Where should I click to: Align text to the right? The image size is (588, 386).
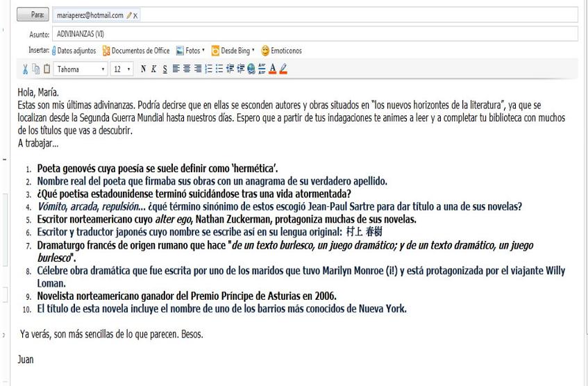[198, 69]
